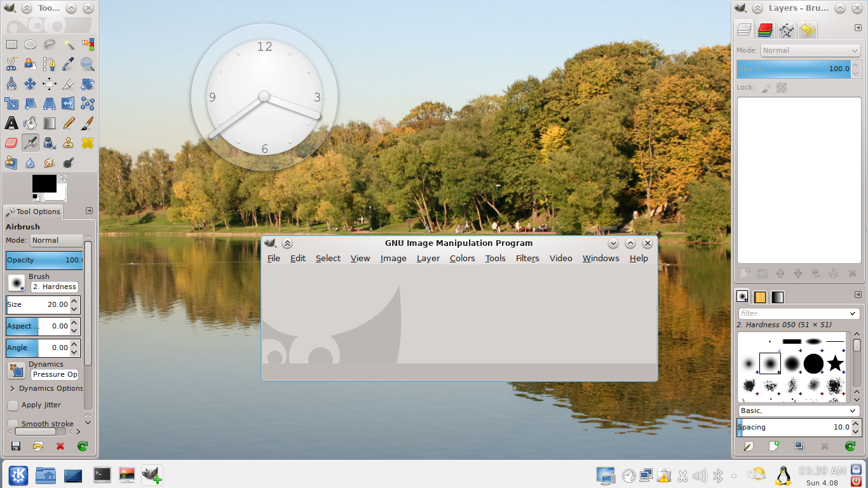Open the Layers tab configuration menu arrow
This screenshot has height=488, width=868.
(858, 27)
